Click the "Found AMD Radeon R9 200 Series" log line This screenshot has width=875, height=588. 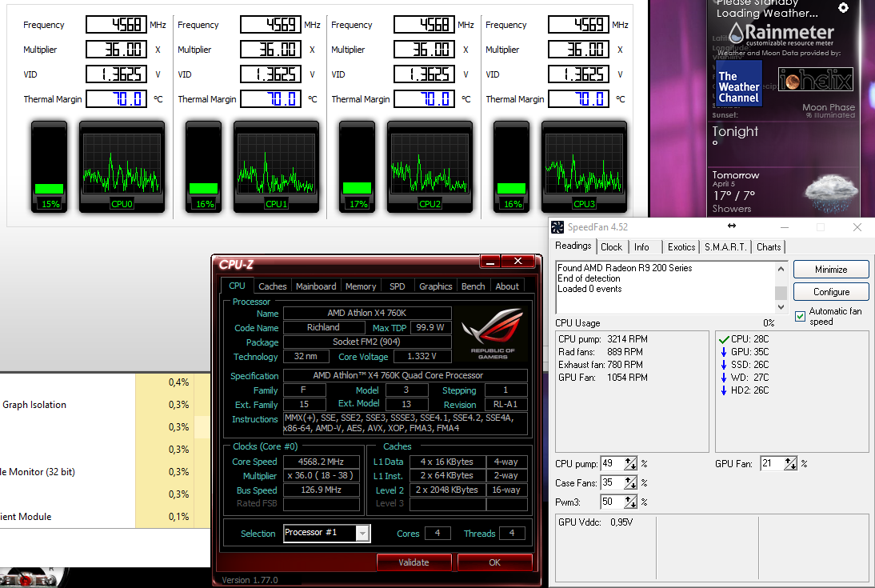pyautogui.click(x=625, y=268)
